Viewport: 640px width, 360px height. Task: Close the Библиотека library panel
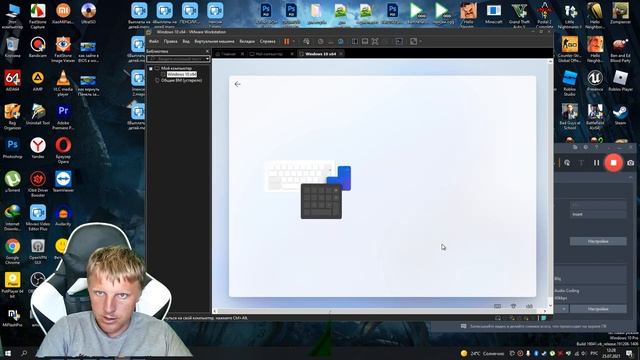click(x=207, y=51)
